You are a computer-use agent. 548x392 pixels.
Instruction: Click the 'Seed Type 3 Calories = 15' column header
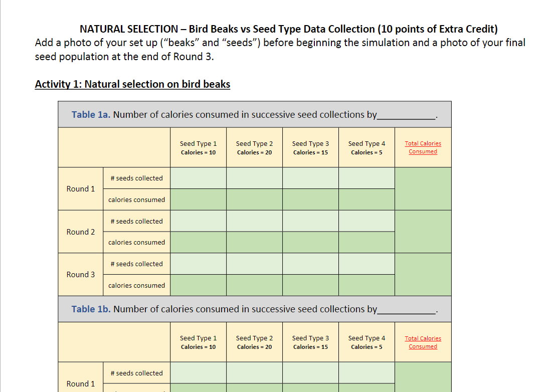point(310,146)
